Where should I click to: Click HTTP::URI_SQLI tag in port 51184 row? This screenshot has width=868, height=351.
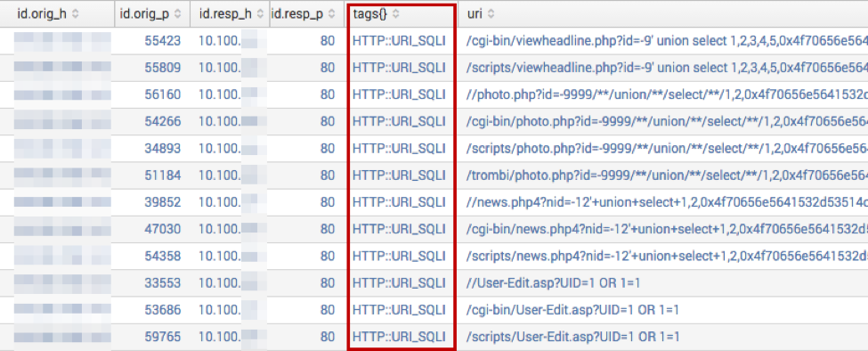click(399, 175)
